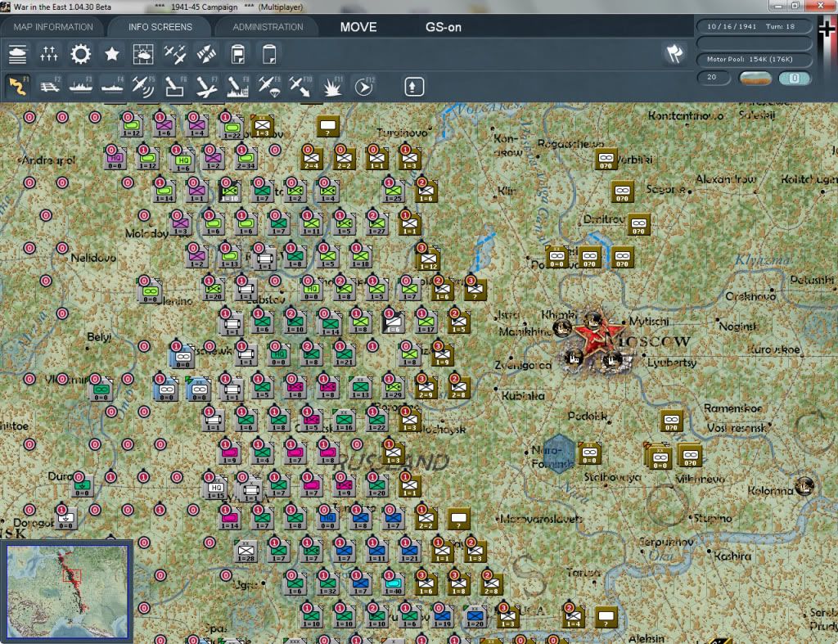Open the losses screen crosses icon
Screen dimensions: 838x644
click(x=48, y=54)
